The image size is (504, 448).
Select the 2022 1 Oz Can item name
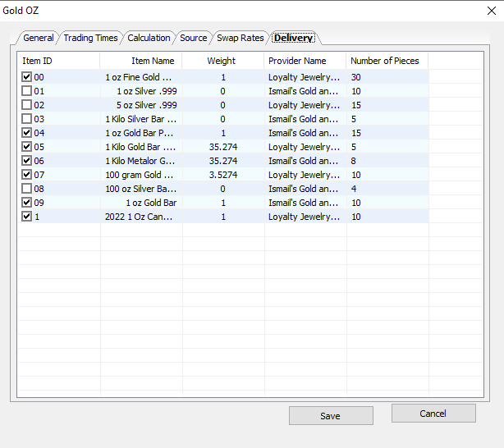tap(140, 217)
